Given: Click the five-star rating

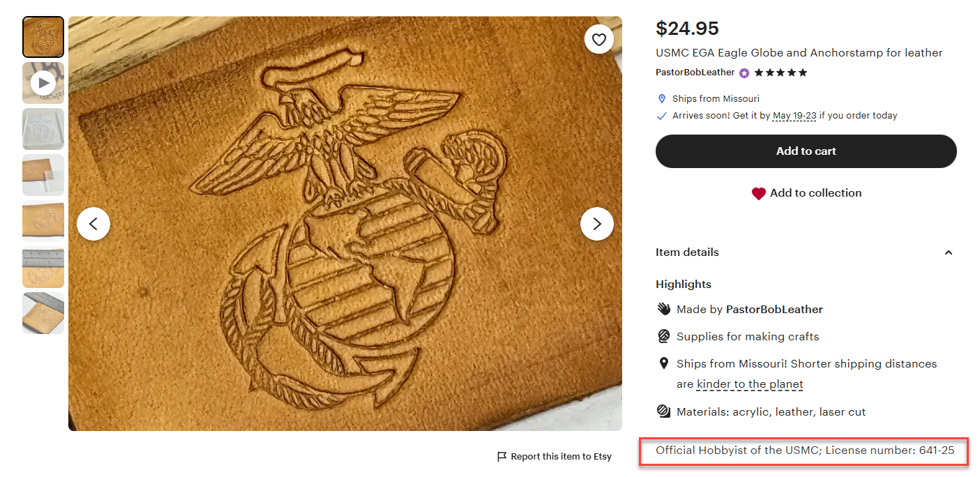Looking at the screenshot, I should (x=781, y=73).
